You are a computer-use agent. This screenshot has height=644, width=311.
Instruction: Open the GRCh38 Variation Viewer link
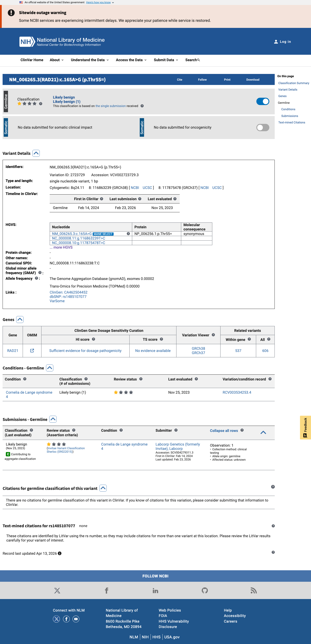(x=198, y=348)
